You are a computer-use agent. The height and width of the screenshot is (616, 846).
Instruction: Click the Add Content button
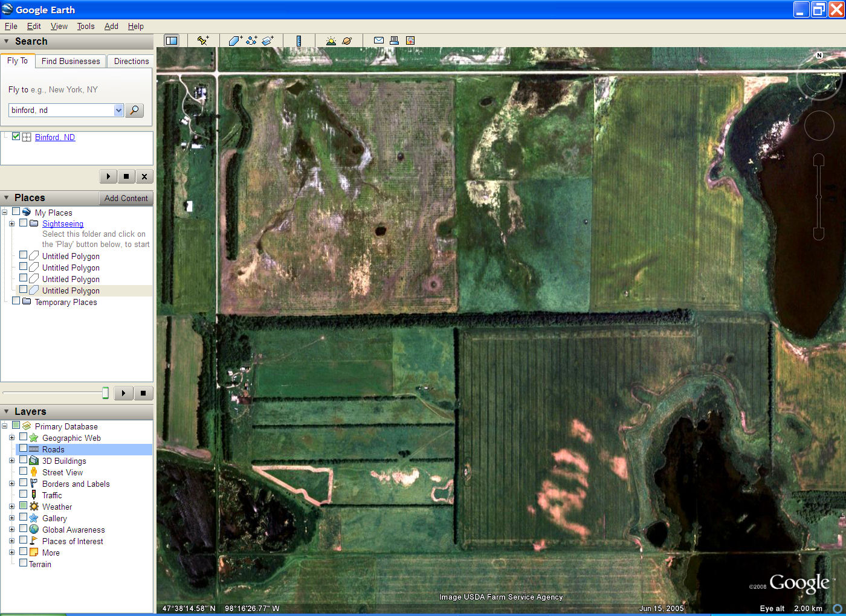[x=126, y=198]
